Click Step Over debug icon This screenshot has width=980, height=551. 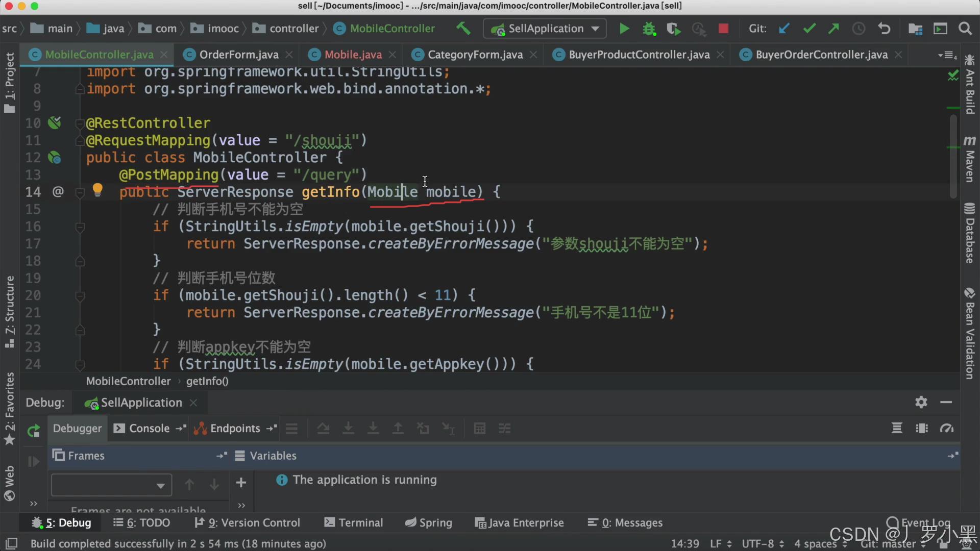point(323,429)
